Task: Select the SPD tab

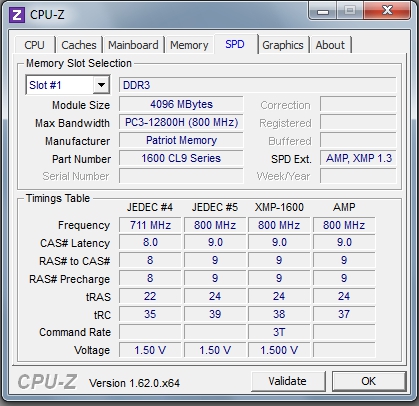Action: [235, 44]
